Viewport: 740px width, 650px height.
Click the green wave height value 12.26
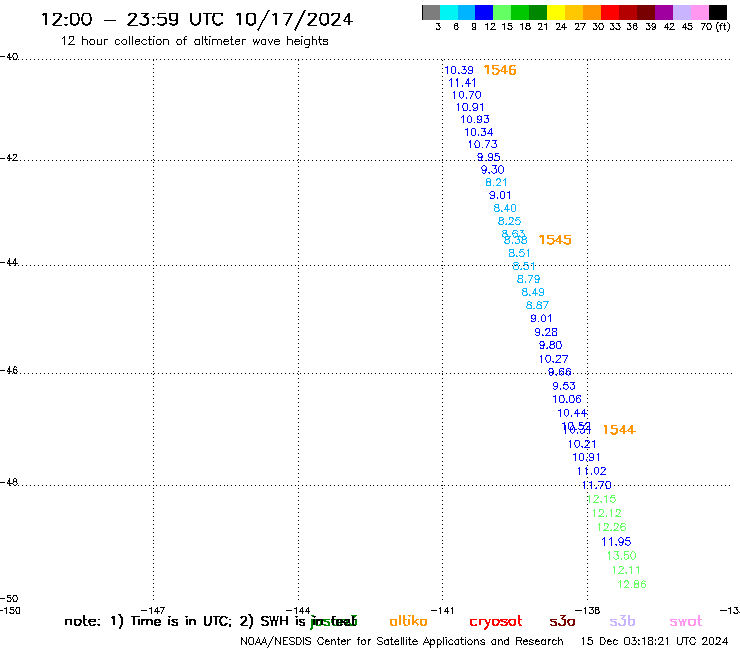[x=612, y=527]
